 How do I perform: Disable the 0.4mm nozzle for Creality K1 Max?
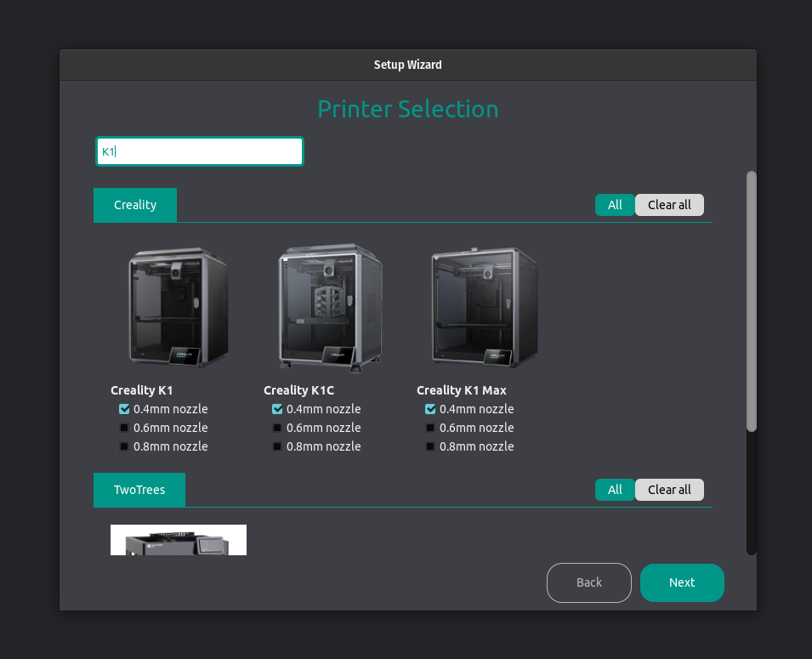(429, 409)
